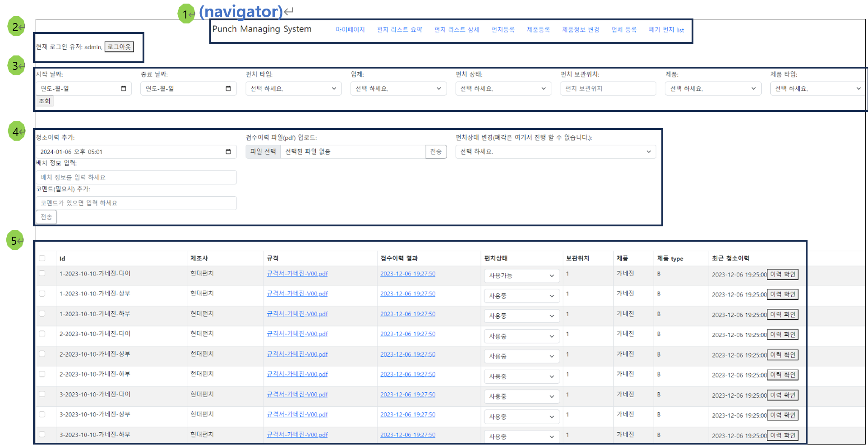Open 규격서-가네진-V00.pdf in the first row
Viewport: 868px width, 445px height.
[x=298, y=274]
